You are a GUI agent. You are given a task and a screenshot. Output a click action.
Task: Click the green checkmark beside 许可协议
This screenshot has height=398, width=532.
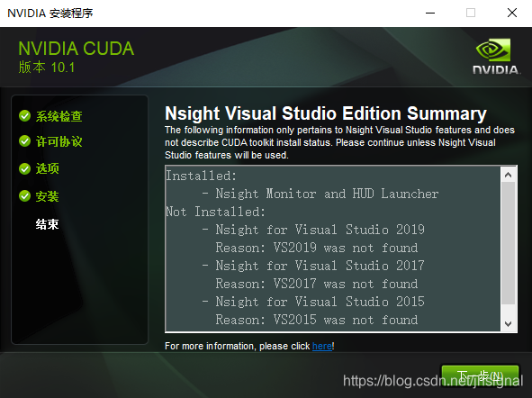(x=25, y=140)
